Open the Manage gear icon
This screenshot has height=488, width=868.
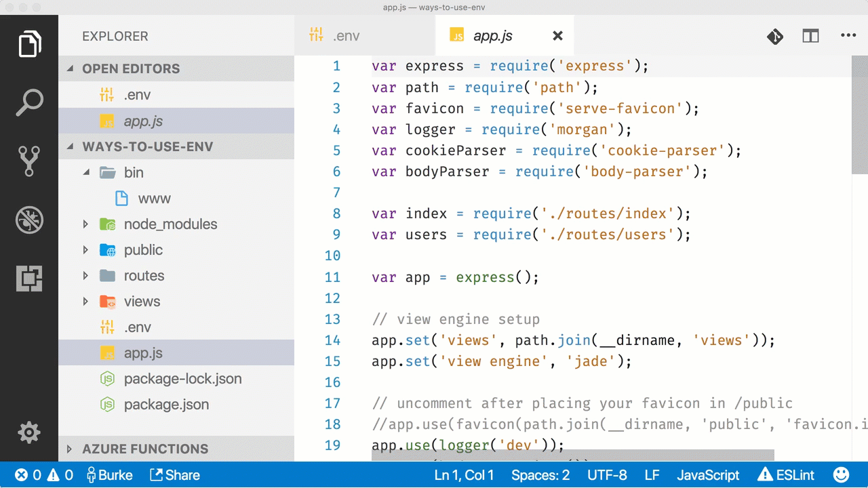click(x=29, y=432)
